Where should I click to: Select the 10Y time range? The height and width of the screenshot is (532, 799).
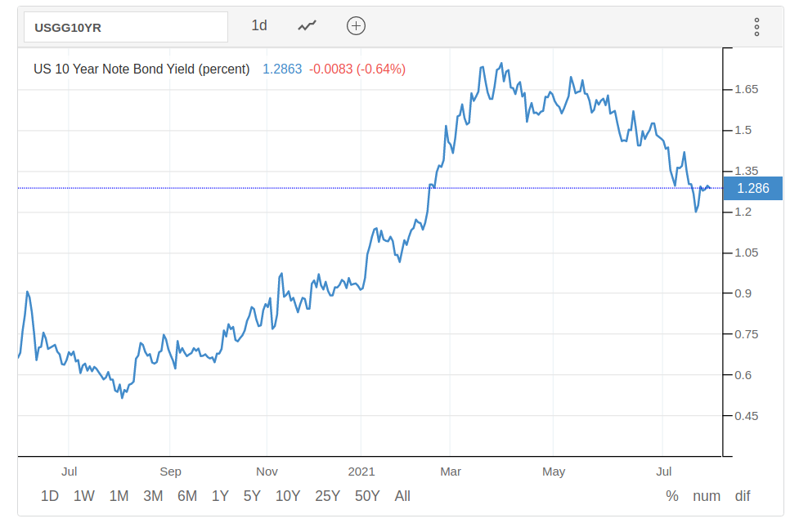(x=288, y=496)
